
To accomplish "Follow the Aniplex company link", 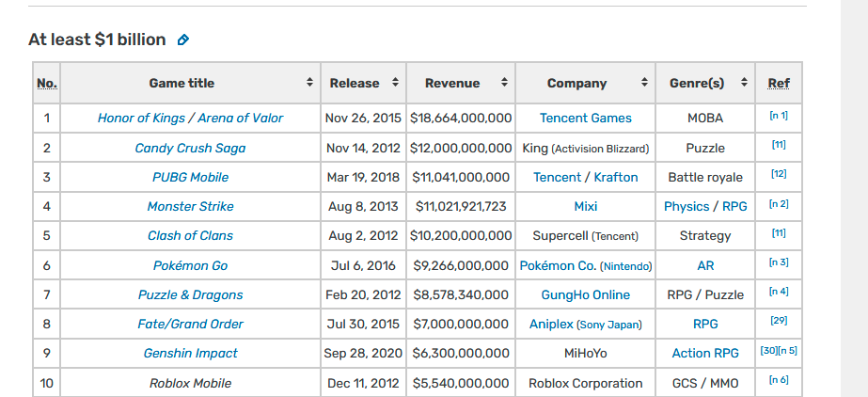I will [x=551, y=324].
